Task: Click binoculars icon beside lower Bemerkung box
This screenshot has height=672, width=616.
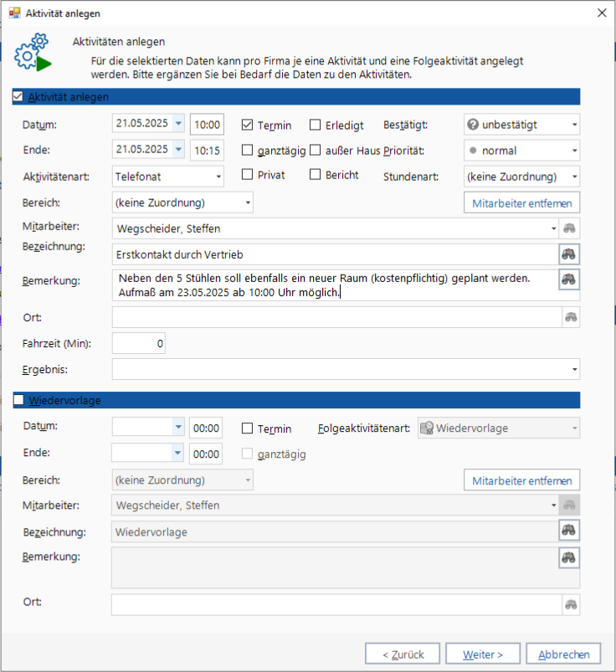Action: (569, 557)
